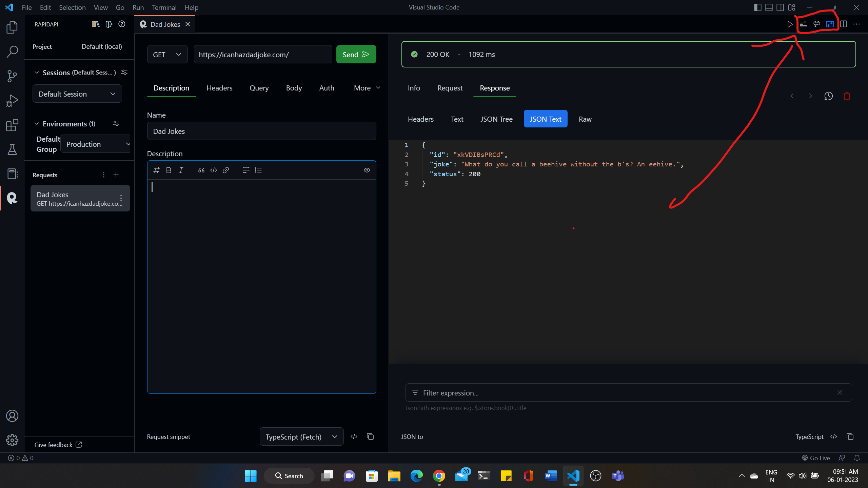The width and height of the screenshot is (868, 488).
Task: Collapse the Environments section
Action: coord(37,124)
